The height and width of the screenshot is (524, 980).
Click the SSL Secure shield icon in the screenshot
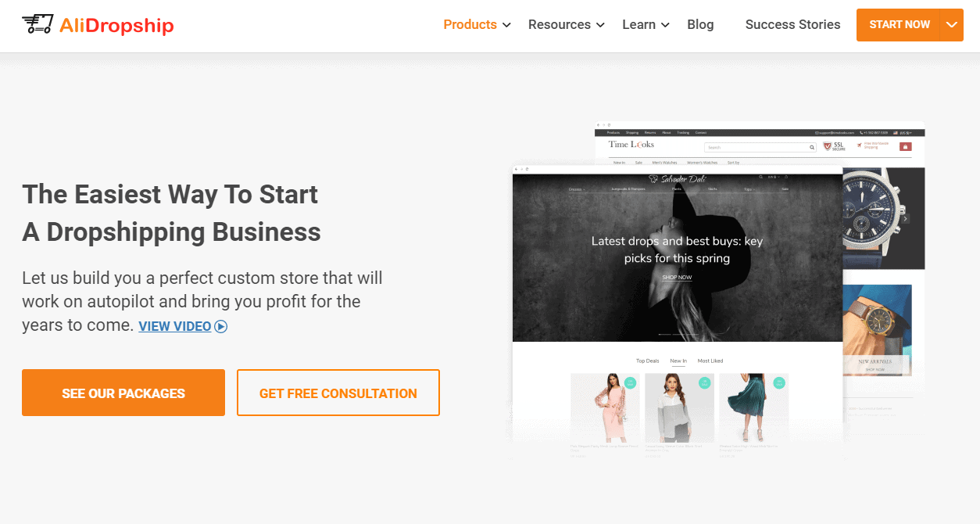[828, 146]
